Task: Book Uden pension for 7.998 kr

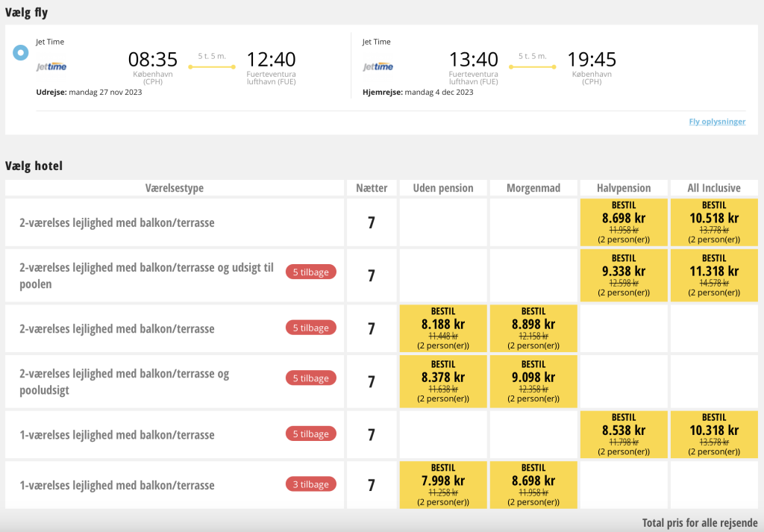Action: coord(443,485)
